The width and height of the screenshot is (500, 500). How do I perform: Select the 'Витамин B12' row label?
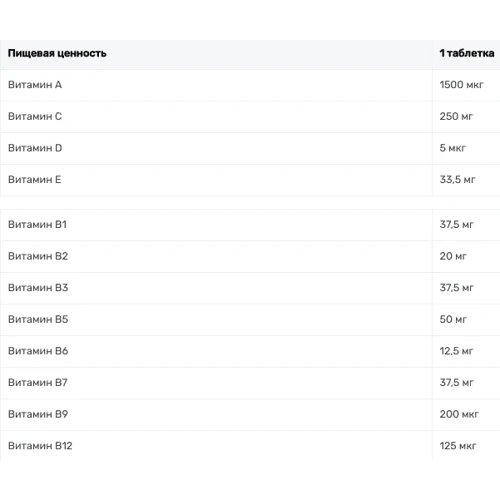(40, 446)
